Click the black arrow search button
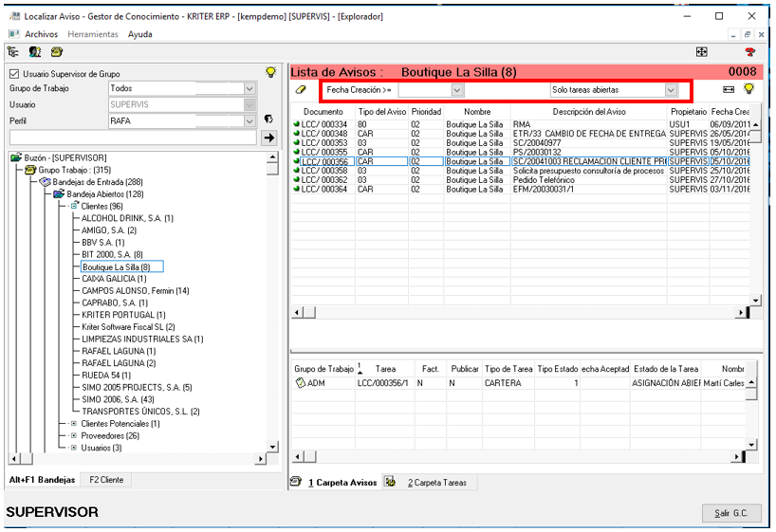776x532 pixels. pyautogui.click(x=268, y=138)
